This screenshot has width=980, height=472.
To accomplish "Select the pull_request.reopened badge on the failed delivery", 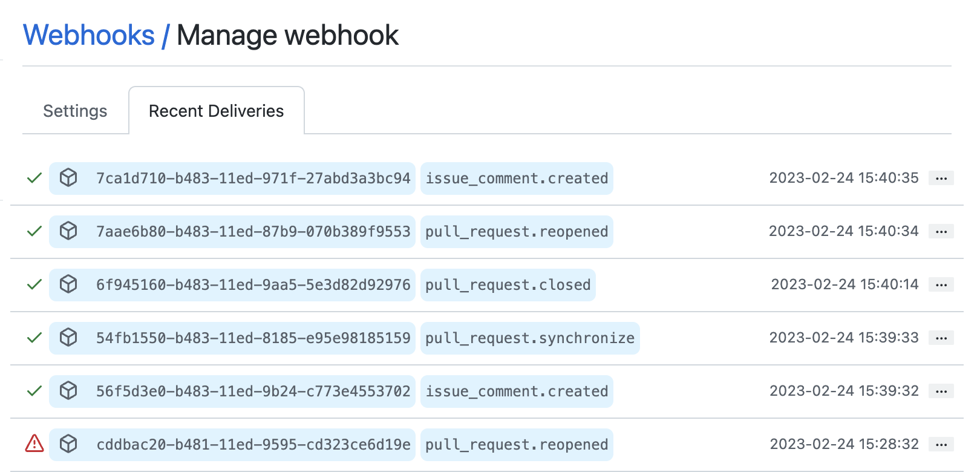I will click(517, 444).
